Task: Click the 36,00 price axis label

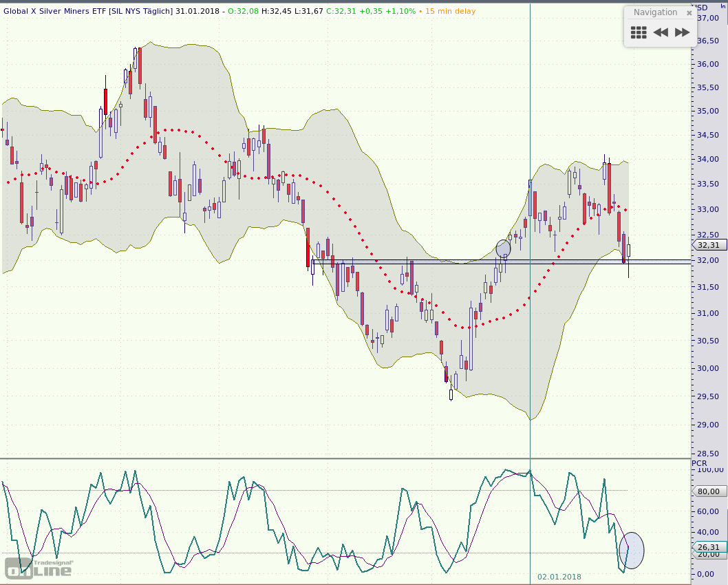Action: point(708,64)
